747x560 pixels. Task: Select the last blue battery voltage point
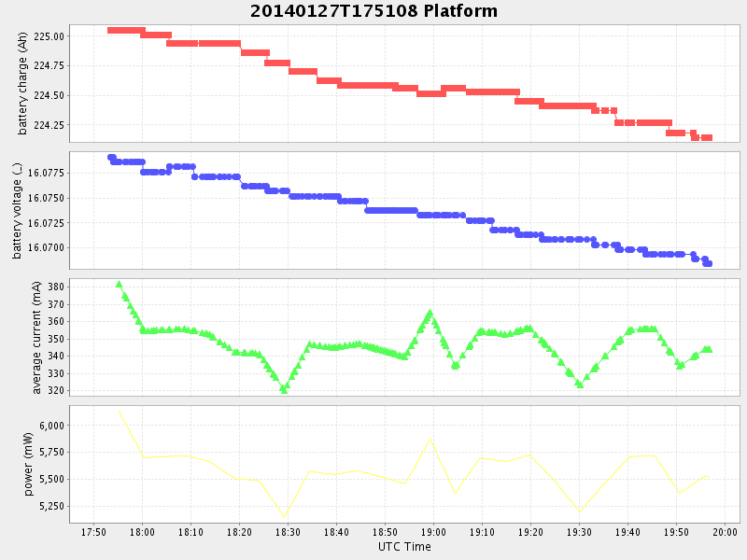coord(709,263)
